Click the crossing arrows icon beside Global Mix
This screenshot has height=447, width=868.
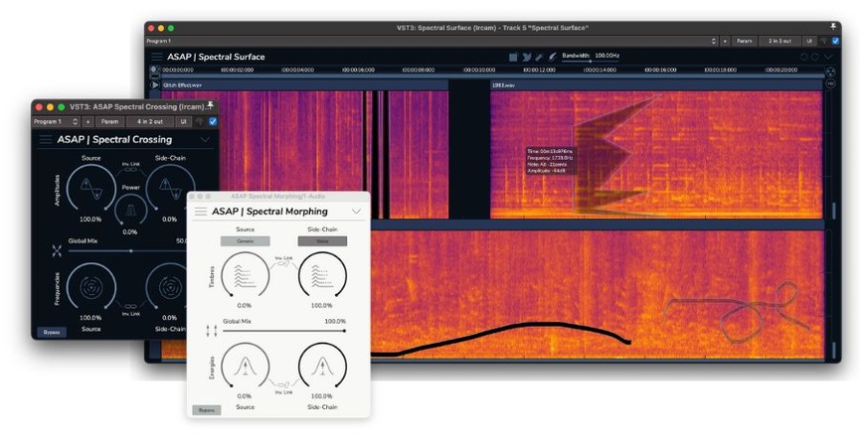(x=57, y=251)
